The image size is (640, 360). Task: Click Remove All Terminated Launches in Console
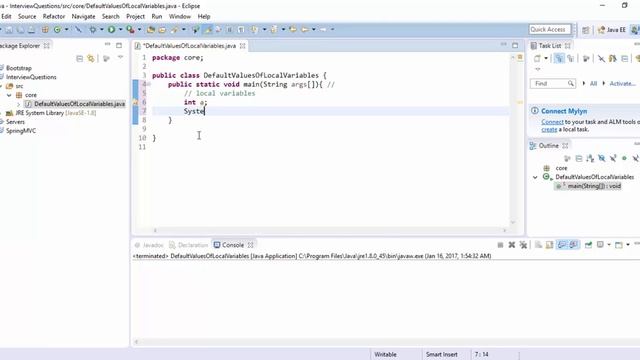click(523, 245)
